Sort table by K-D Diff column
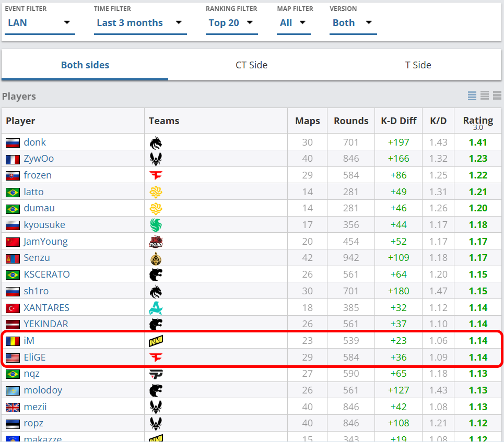The image size is (504, 442). 398,121
